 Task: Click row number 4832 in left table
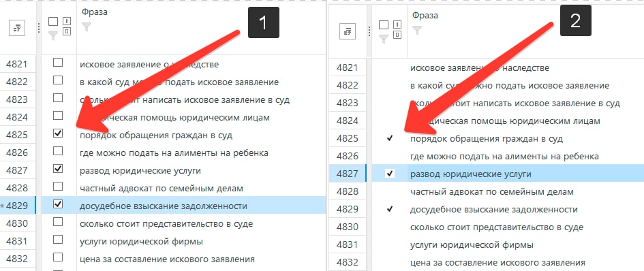tap(17, 259)
